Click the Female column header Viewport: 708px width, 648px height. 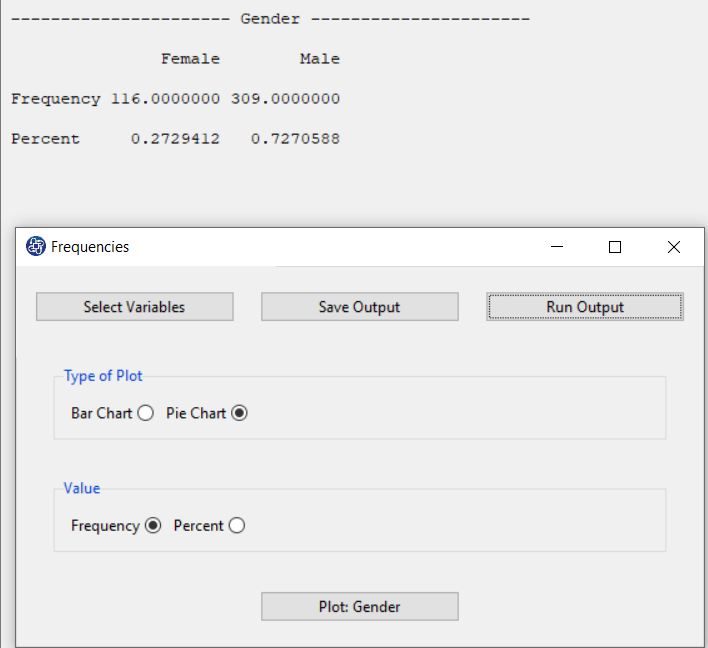click(191, 59)
